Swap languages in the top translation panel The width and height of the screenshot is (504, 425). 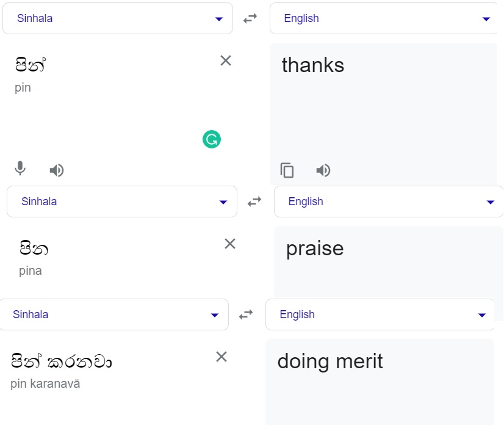250,18
